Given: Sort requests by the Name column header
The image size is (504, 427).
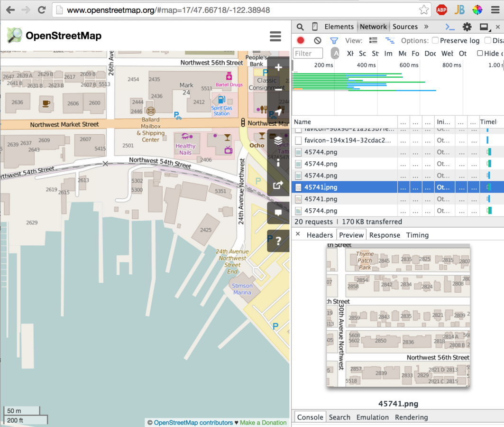Looking at the screenshot, I should (345, 122).
